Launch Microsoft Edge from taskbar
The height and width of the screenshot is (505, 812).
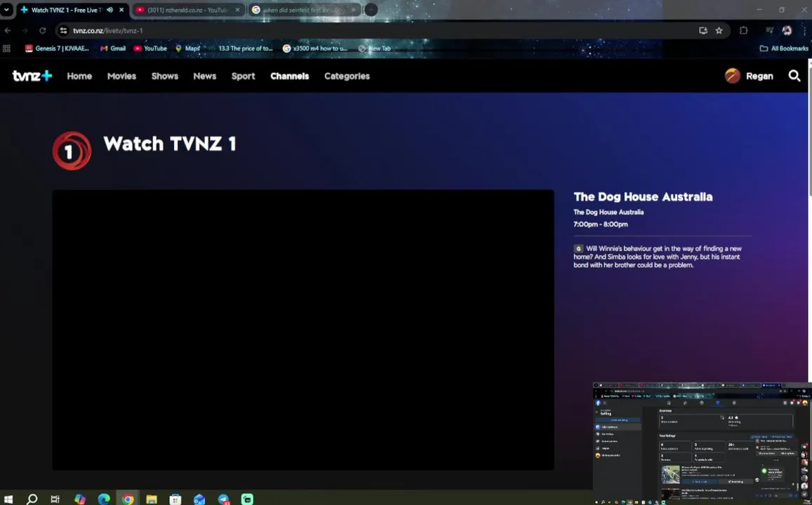(x=104, y=499)
